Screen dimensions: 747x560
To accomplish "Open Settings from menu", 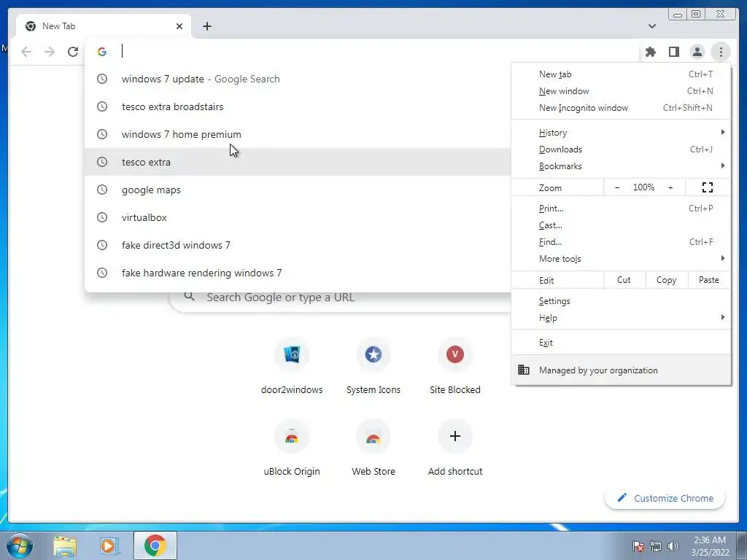I will (x=621, y=301).
